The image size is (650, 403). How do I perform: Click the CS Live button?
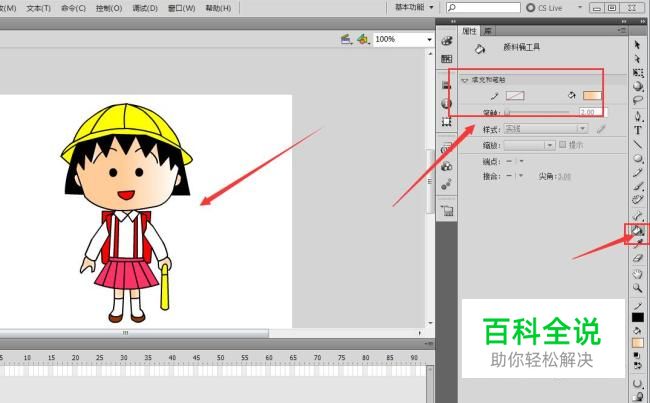pos(544,8)
